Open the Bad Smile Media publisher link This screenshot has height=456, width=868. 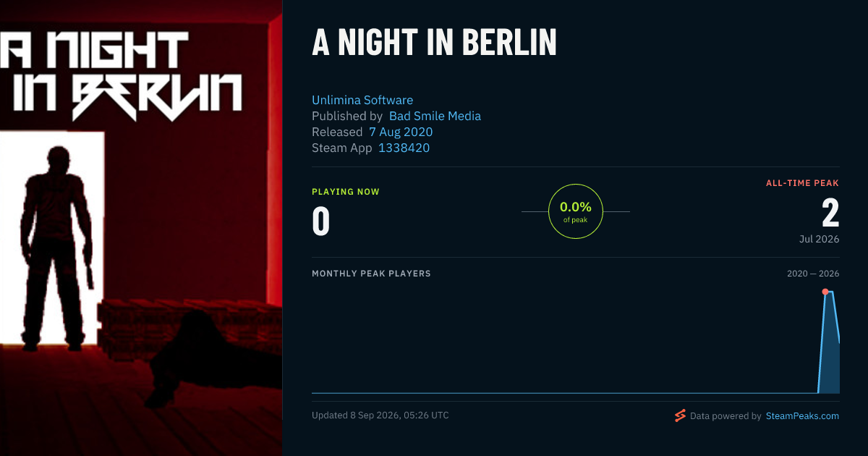click(x=435, y=116)
